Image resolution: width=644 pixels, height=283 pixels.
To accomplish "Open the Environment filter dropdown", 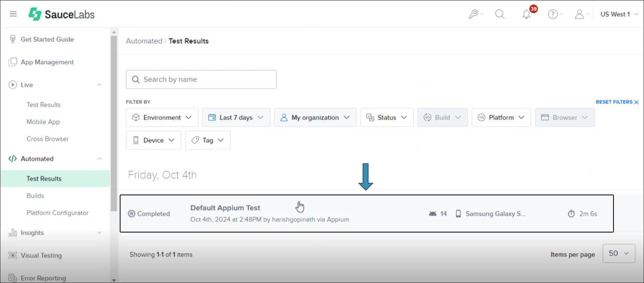I will tap(162, 117).
